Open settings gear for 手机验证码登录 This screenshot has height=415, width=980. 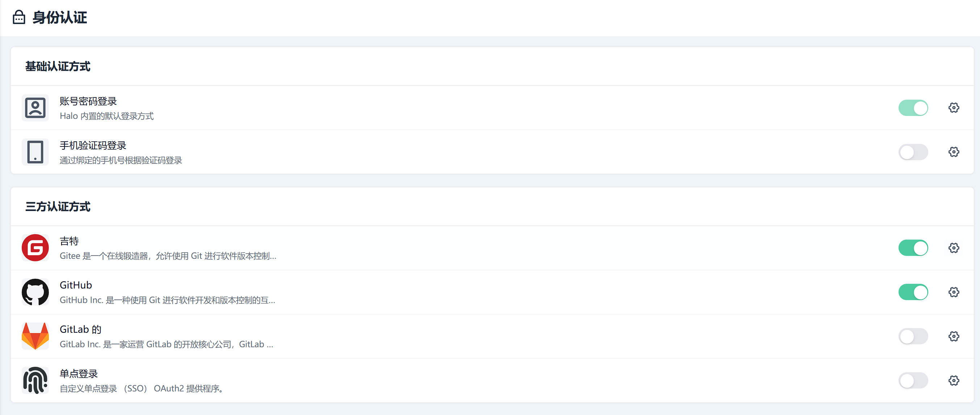click(x=953, y=152)
